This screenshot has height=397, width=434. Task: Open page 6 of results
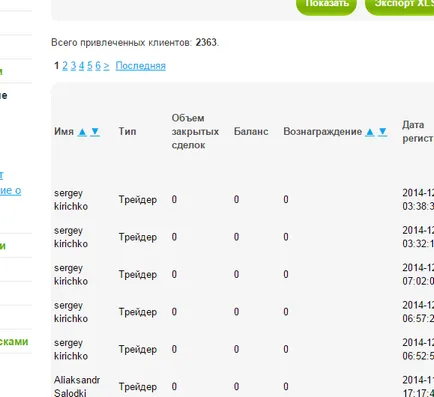(x=98, y=66)
